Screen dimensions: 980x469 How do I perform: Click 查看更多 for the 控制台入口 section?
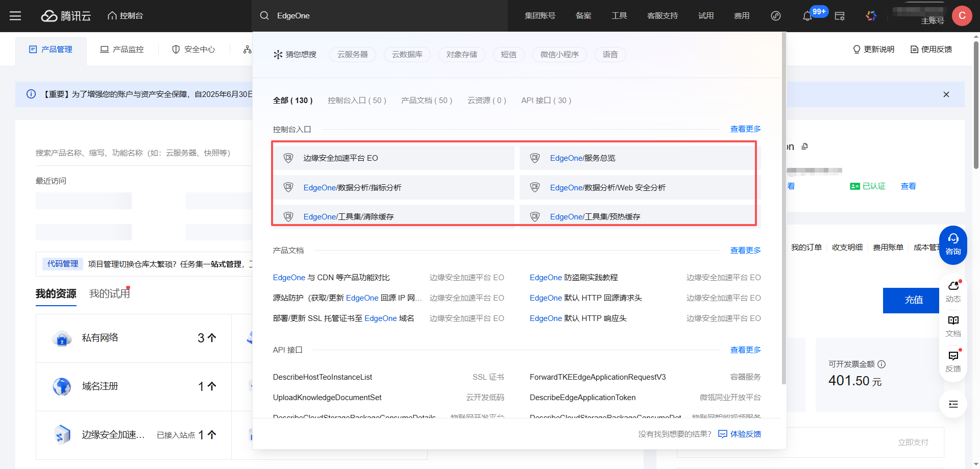(x=746, y=129)
